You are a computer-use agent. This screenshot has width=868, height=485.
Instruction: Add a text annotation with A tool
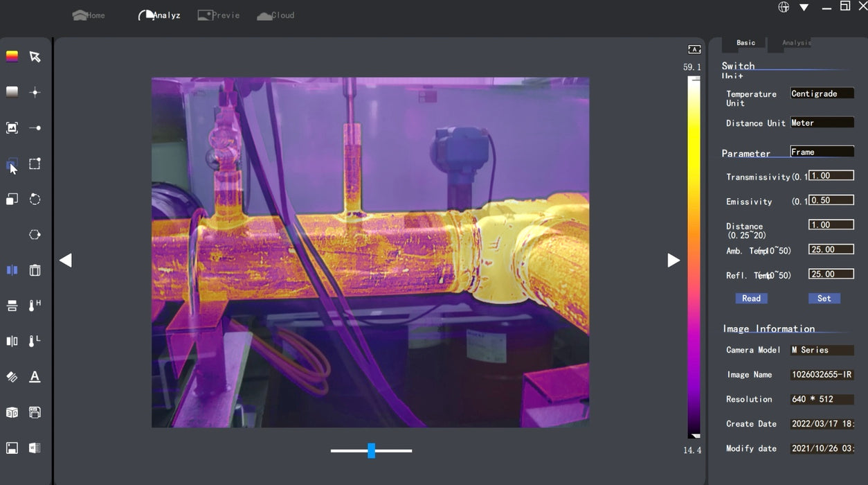point(35,377)
